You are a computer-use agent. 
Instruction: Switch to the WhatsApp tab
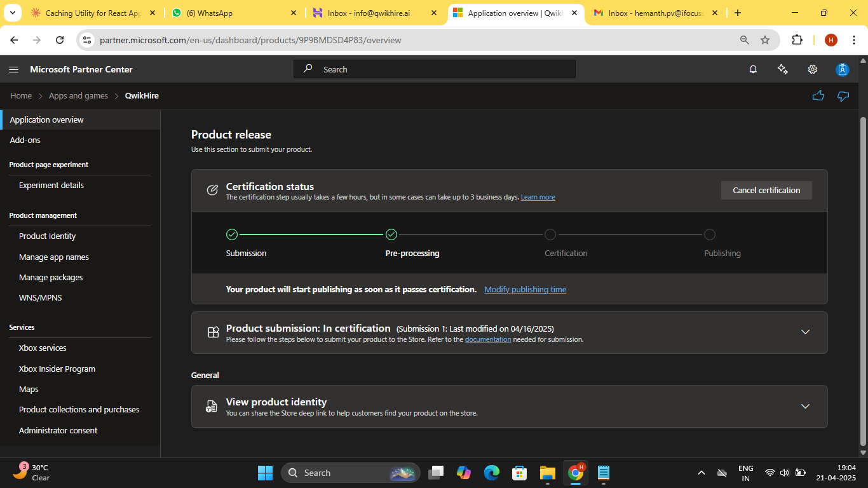click(234, 13)
